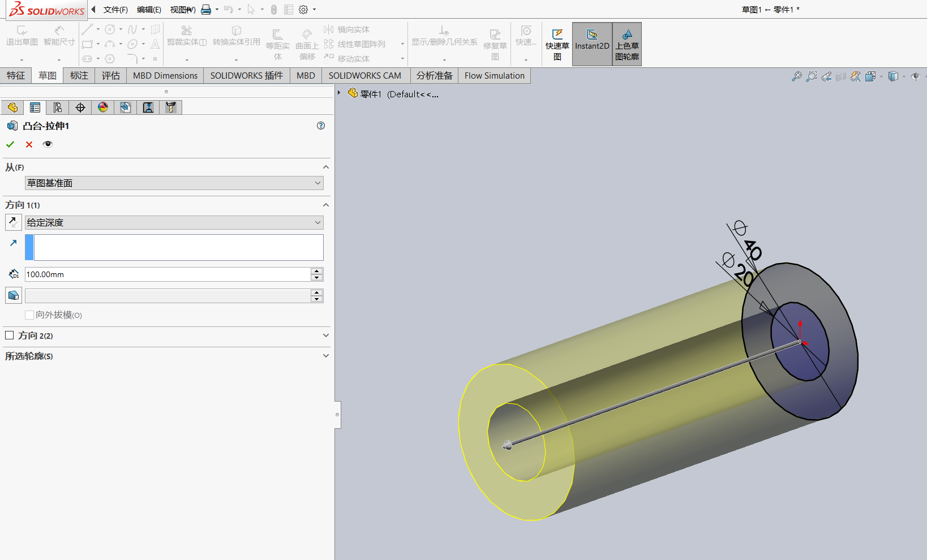Click the green checkmark to accept extrude
Viewport: 927px width, 560px height.
pyautogui.click(x=10, y=144)
